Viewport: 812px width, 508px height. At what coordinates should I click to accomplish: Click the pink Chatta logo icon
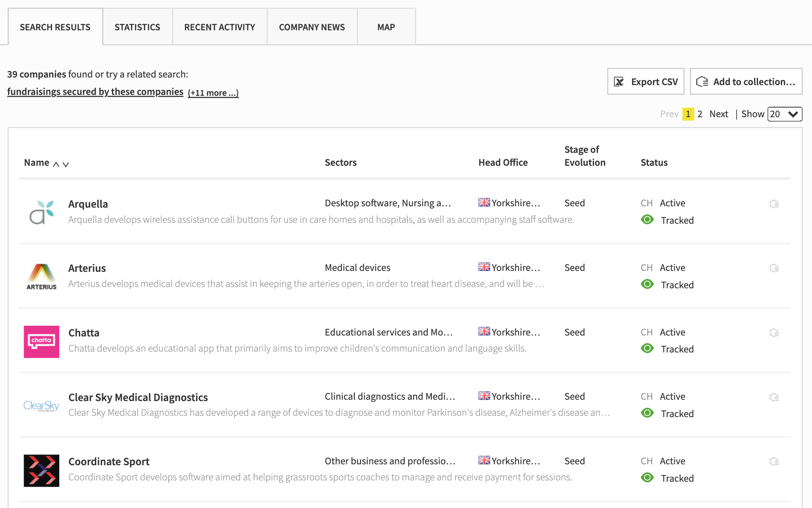pos(41,341)
